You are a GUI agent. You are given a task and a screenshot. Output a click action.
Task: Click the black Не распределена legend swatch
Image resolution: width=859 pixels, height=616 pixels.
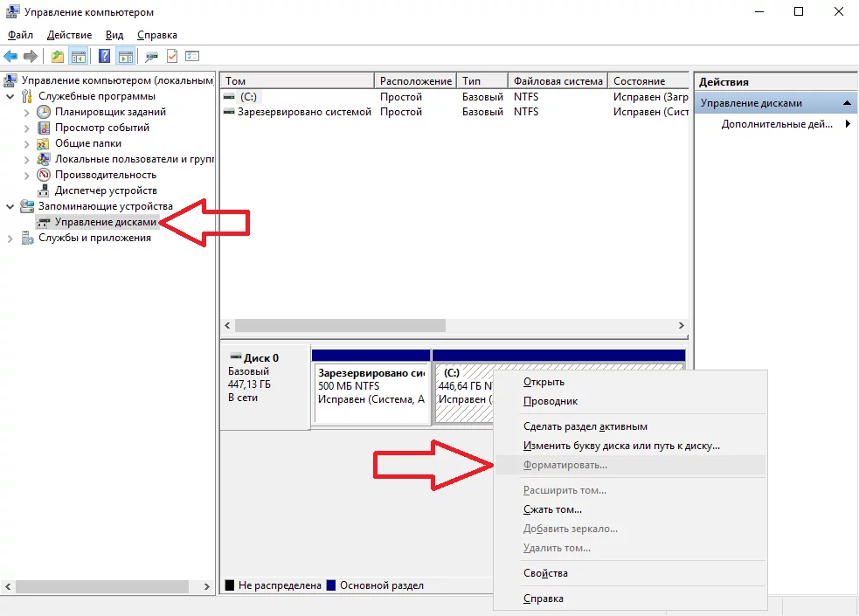point(230,585)
